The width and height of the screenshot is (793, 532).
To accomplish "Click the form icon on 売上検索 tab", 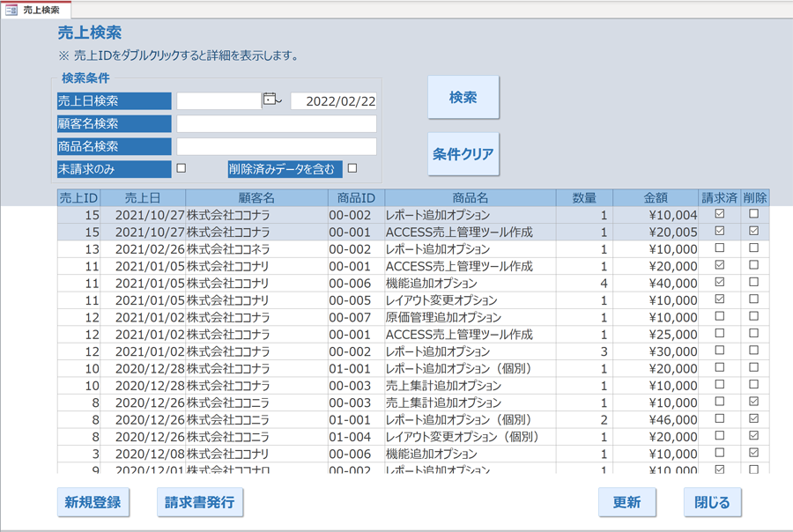I will tap(11, 10).
